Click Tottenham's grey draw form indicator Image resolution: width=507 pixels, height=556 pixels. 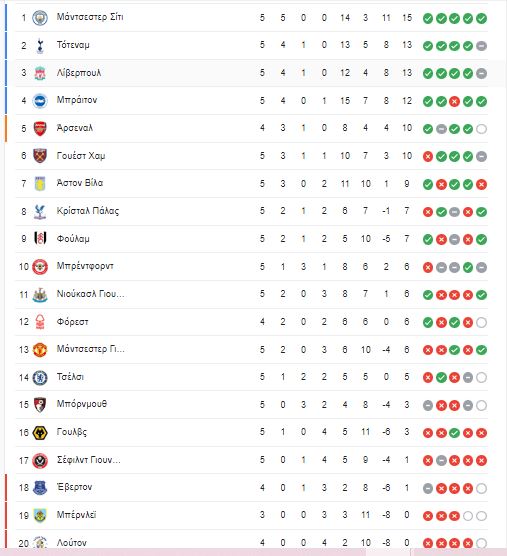coord(481,46)
